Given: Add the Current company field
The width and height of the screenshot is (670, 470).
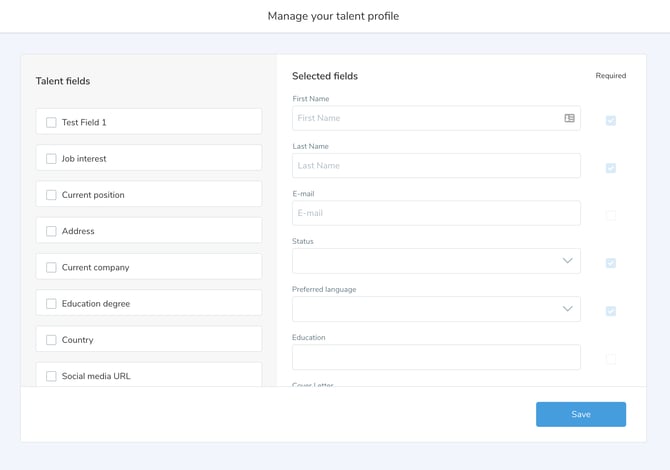Looking at the screenshot, I should [x=51, y=268].
